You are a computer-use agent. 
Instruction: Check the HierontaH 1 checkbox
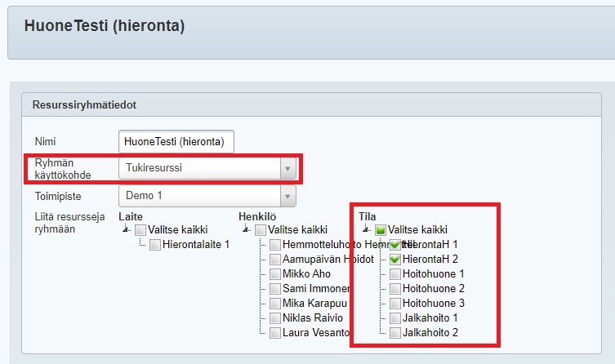(x=395, y=244)
